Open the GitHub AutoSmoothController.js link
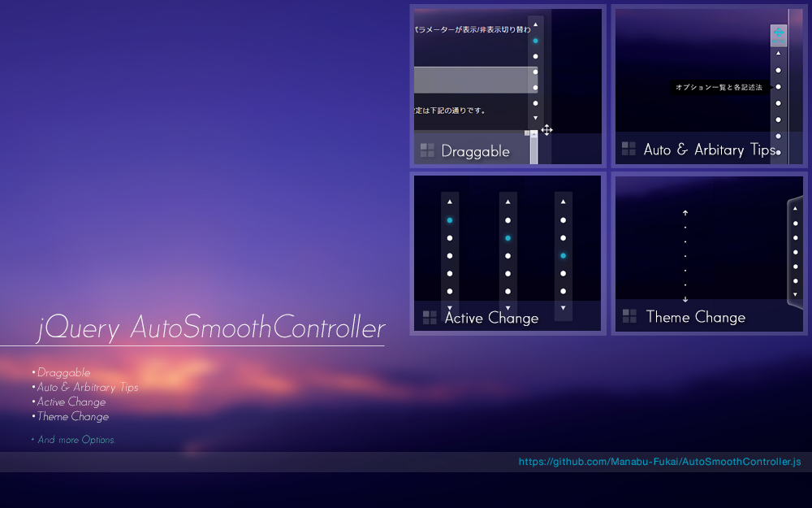The image size is (812, 508). pyautogui.click(x=659, y=462)
